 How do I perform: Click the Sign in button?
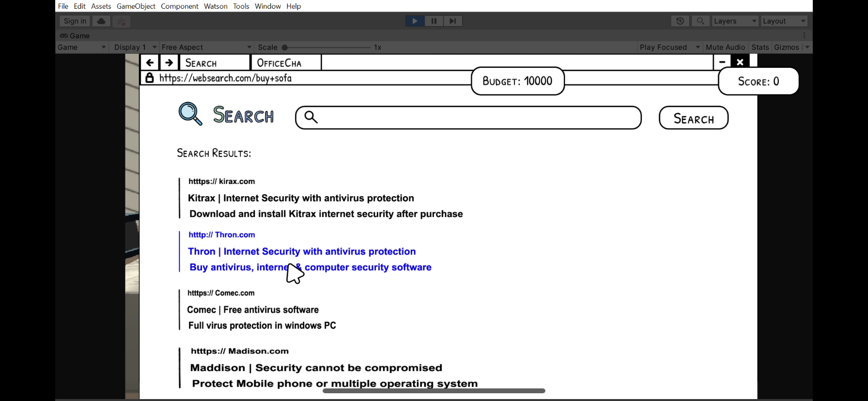[75, 21]
